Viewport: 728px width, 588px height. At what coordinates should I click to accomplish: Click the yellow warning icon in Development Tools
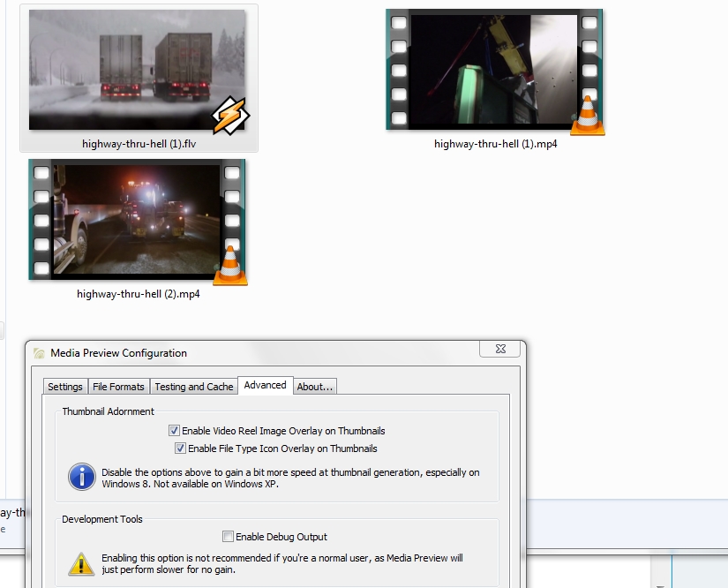pyautogui.click(x=82, y=563)
